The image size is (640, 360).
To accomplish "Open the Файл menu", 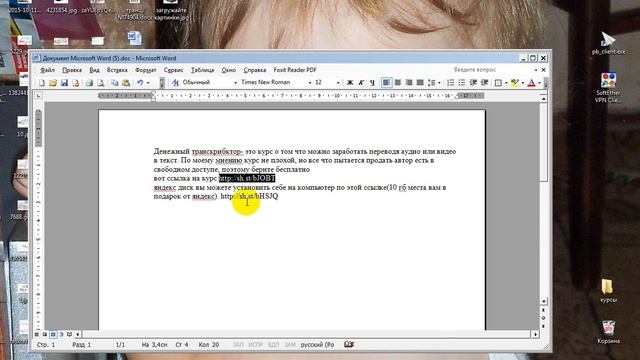I will tap(47, 70).
